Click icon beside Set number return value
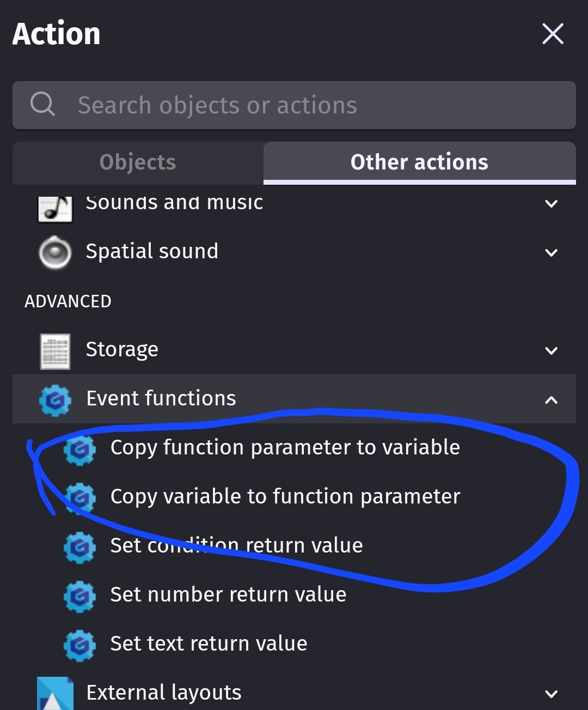 pyautogui.click(x=80, y=596)
